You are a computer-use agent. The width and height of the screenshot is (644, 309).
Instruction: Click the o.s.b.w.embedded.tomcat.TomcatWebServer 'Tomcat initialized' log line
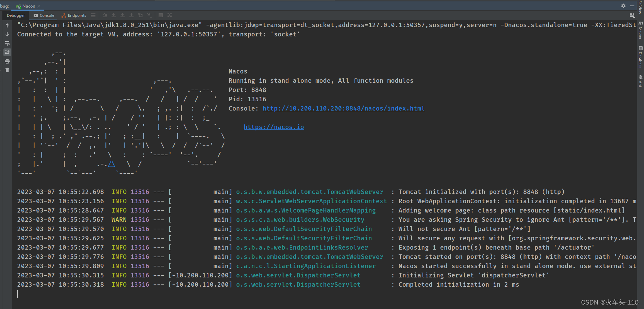[291, 192]
